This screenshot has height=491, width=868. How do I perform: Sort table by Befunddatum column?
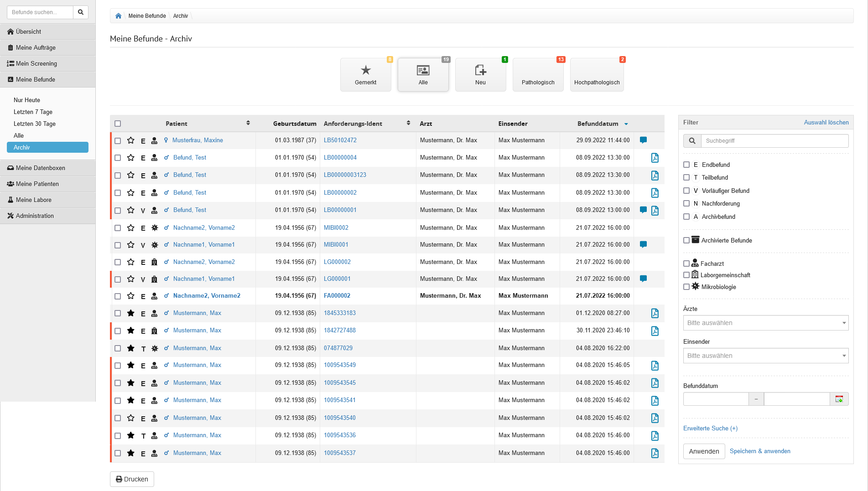pyautogui.click(x=598, y=124)
